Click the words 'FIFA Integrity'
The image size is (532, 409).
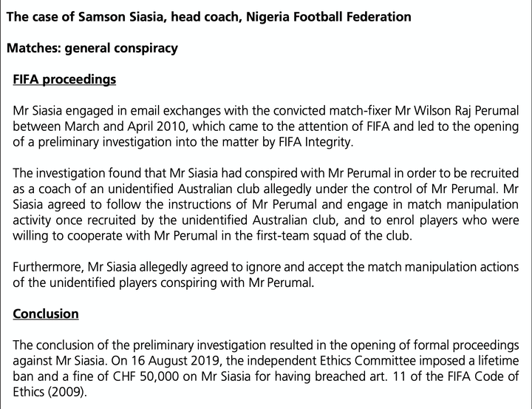pos(315,142)
